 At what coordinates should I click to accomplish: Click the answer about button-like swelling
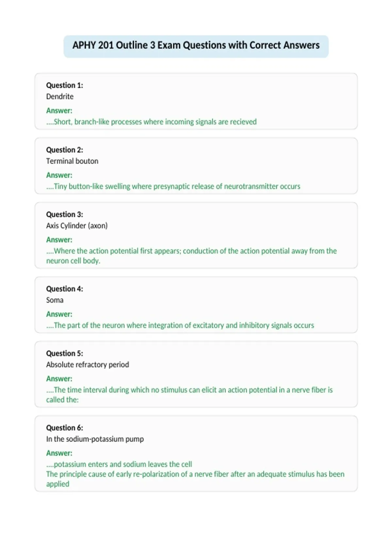pyautogui.click(x=173, y=186)
